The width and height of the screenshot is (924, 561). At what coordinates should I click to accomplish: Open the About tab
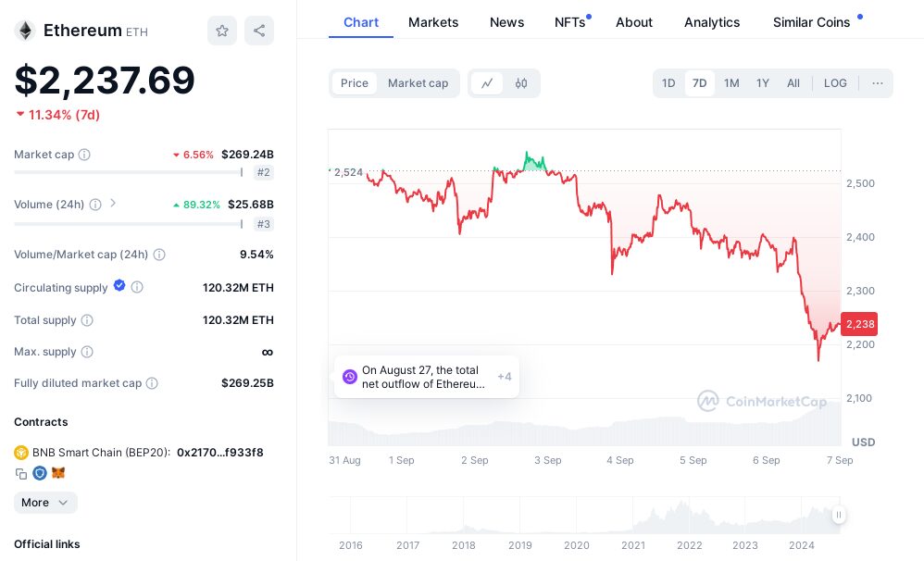pyautogui.click(x=634, y=22)
